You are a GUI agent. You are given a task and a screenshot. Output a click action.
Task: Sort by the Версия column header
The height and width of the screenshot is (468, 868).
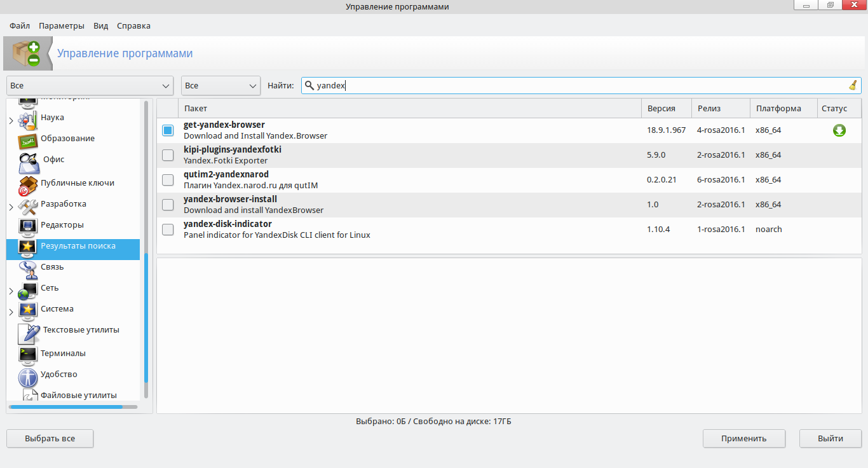click(x=666, y=109)
